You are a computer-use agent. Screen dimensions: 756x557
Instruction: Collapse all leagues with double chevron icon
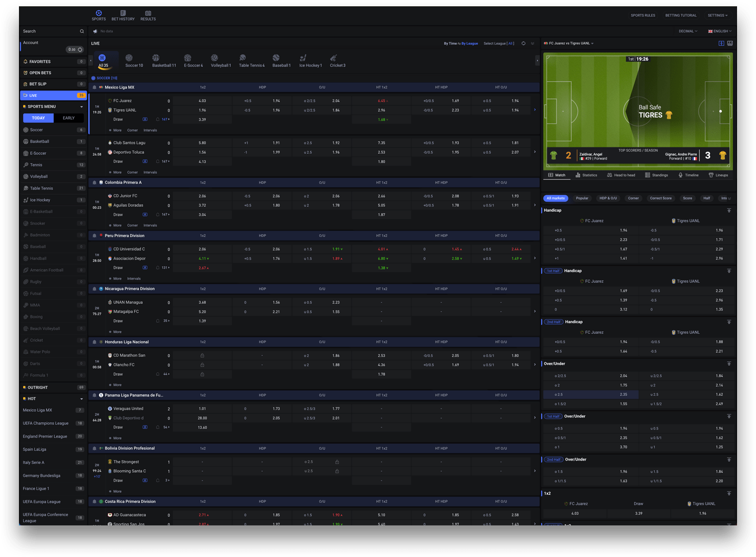533,43
